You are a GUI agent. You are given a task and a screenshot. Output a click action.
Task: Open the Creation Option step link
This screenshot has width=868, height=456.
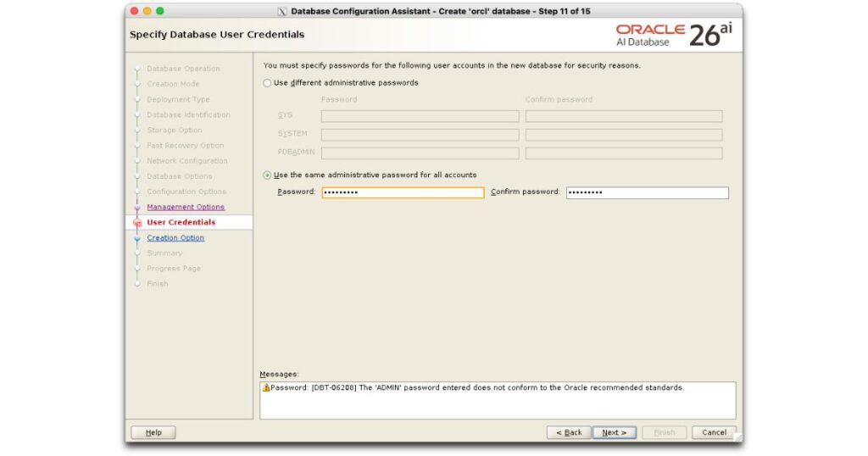coord(175,238)
